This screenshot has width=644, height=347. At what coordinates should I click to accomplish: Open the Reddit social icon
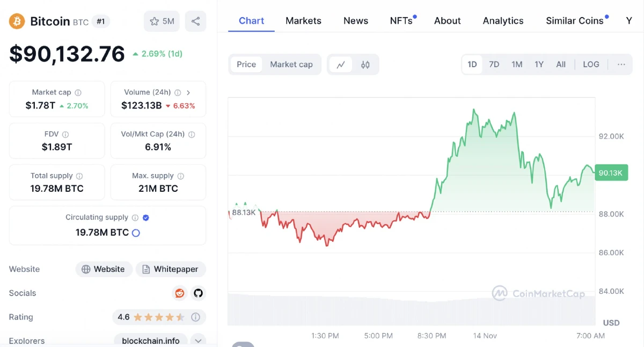click(179, 293)
